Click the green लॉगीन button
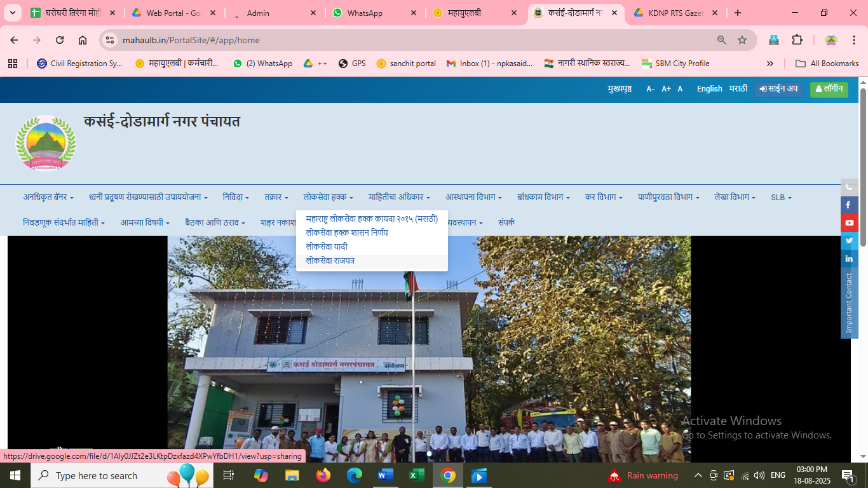This screenshot has width=868, height=488. (829, 89)
